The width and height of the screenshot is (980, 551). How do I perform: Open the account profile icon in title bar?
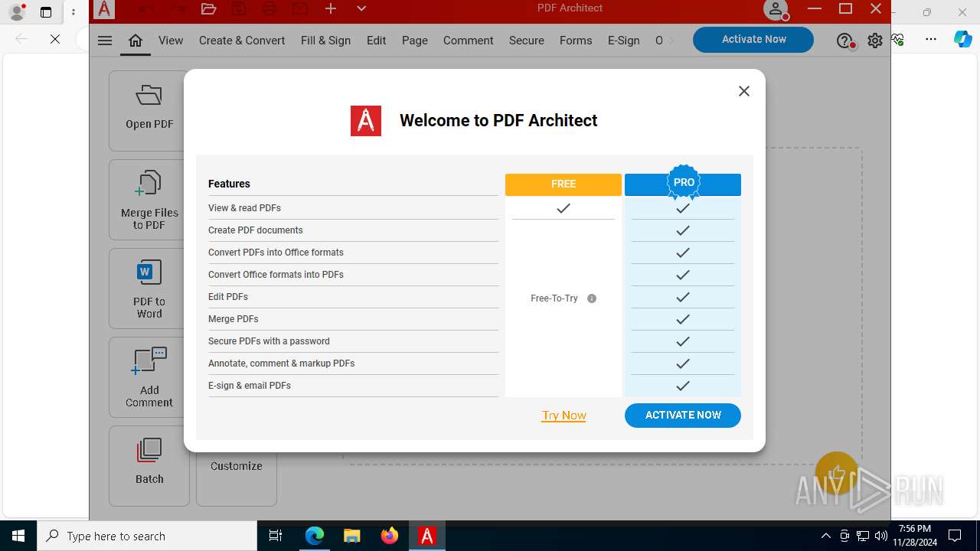[x=776, y=10]
